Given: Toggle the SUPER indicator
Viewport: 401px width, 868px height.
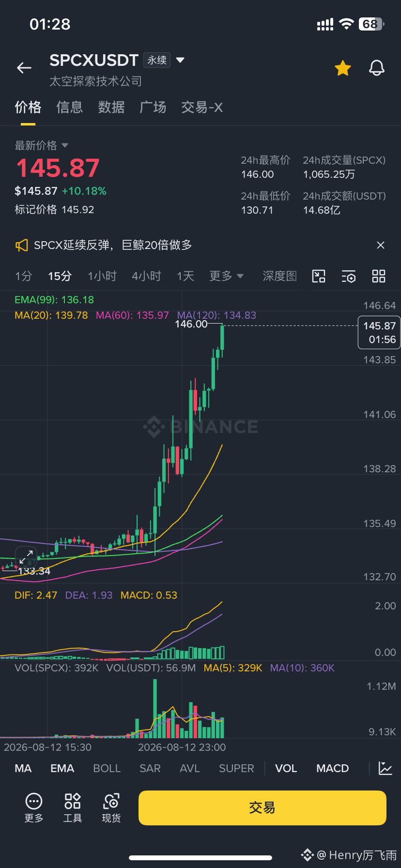Looking at the screenshot, I should (236, 768).
